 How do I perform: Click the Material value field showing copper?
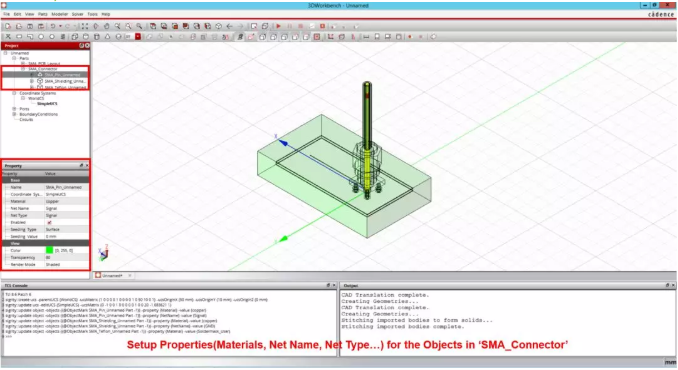coord(67,201)
